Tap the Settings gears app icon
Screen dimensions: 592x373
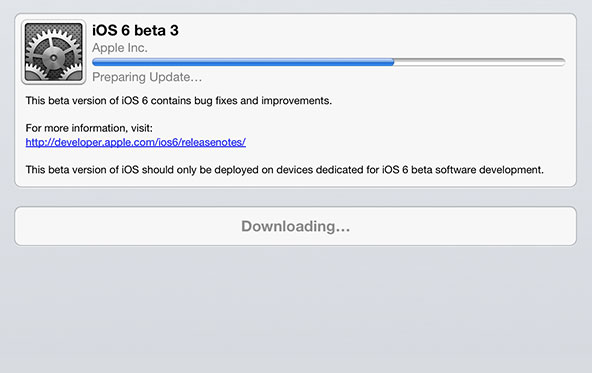click(54, 52)
